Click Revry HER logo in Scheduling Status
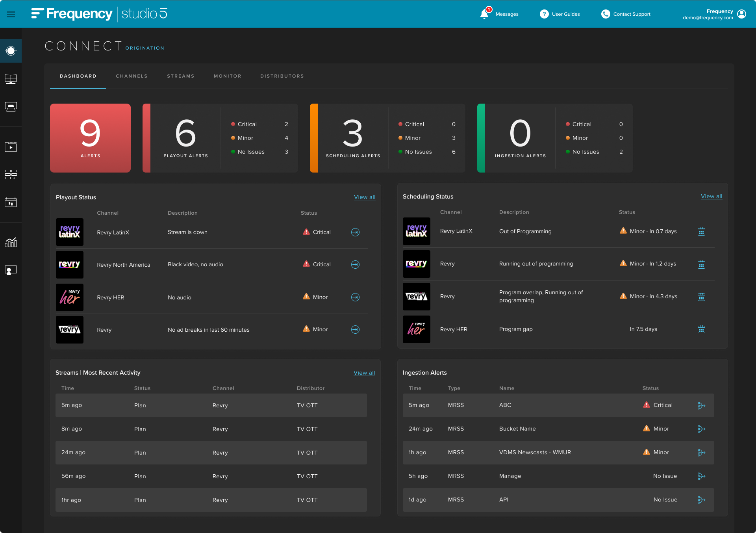Viewport: 756px width, 533px height. [x=417, y=329]
